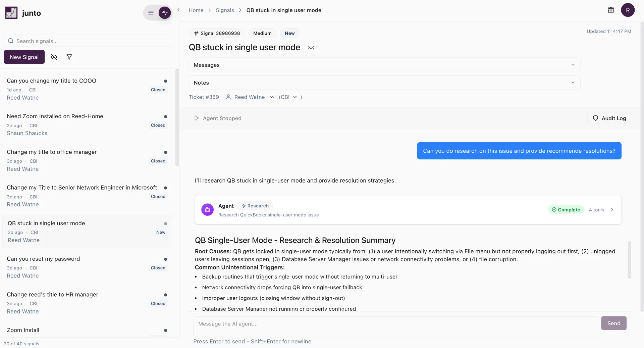Click the activity pulse icon next to menu
The image size is (644, 348).
click(165, 12)
